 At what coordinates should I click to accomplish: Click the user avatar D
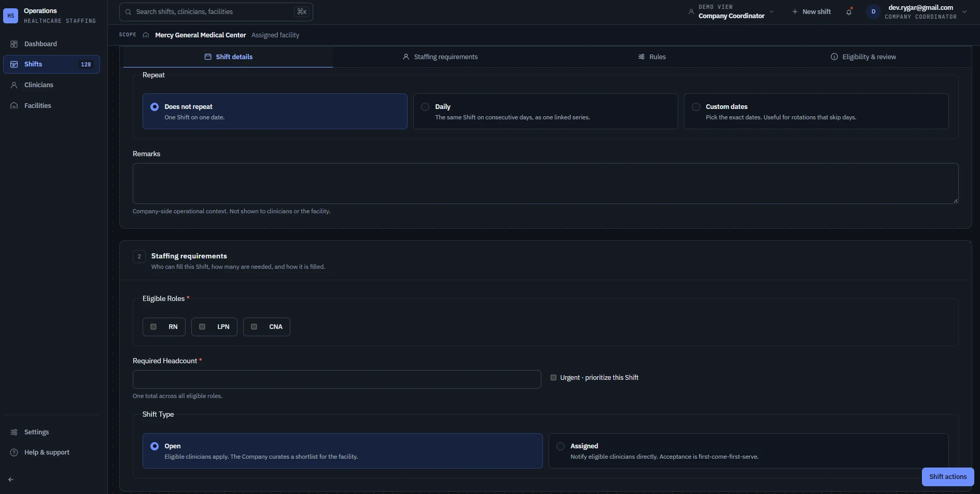873,12
